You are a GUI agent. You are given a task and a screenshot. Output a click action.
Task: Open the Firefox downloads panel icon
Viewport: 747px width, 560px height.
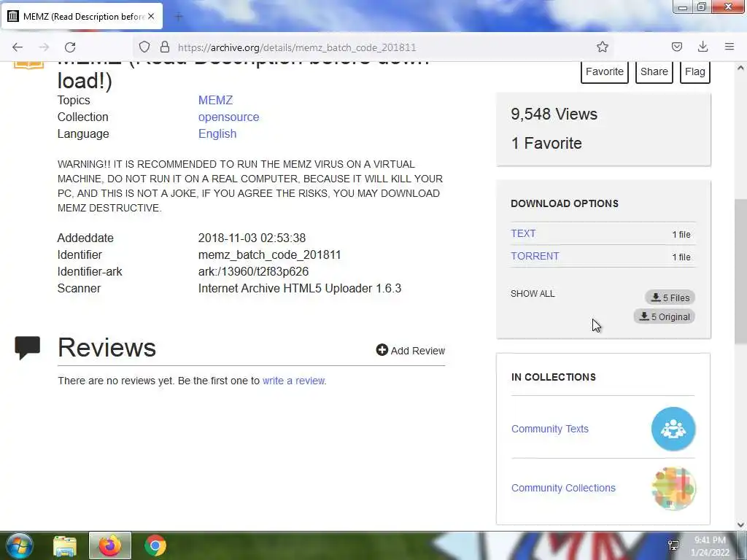click(x=703, y=47)
